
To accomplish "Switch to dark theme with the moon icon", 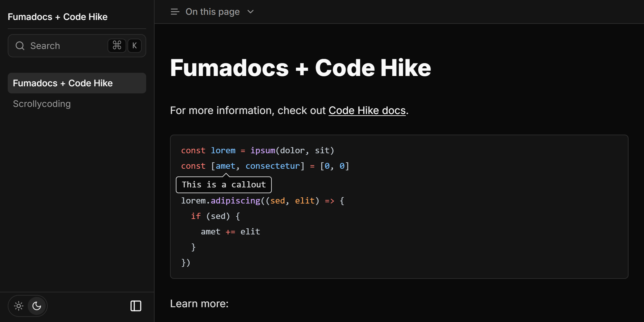I will point(37,306).
